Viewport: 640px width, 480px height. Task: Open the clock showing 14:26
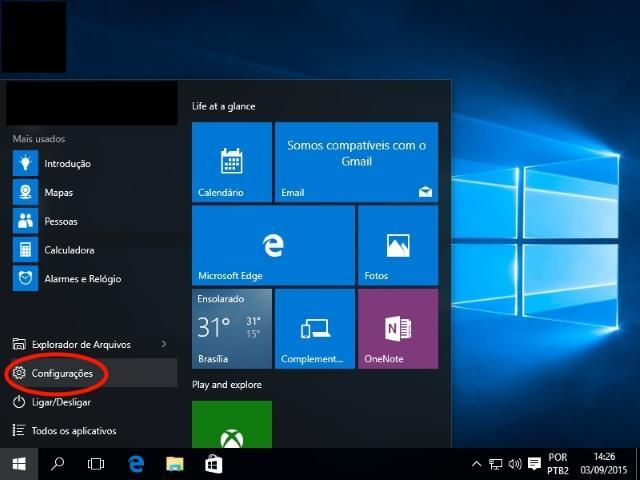604,464
